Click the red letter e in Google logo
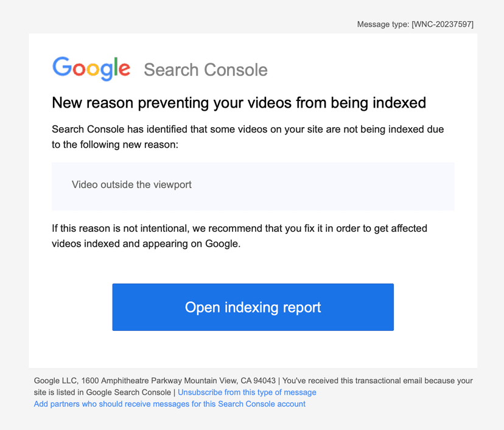504x430 pixels. click(125, 70)
